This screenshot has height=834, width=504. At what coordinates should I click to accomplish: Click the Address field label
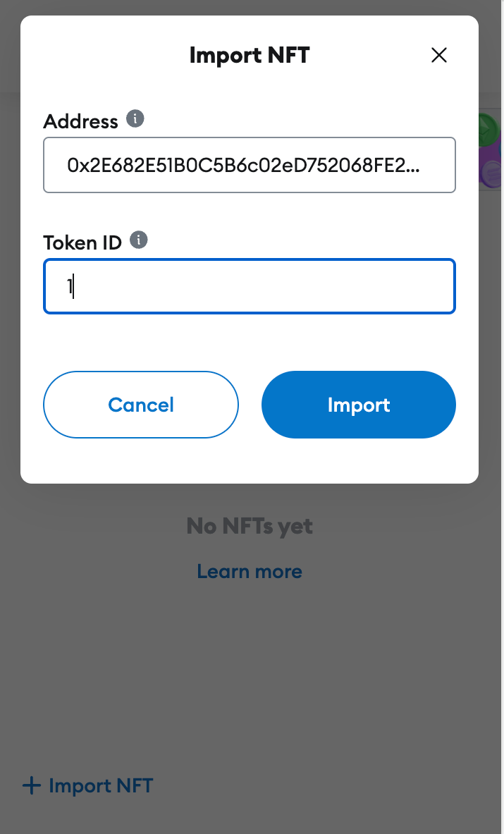pyautogui.click(x=80, y=121)
